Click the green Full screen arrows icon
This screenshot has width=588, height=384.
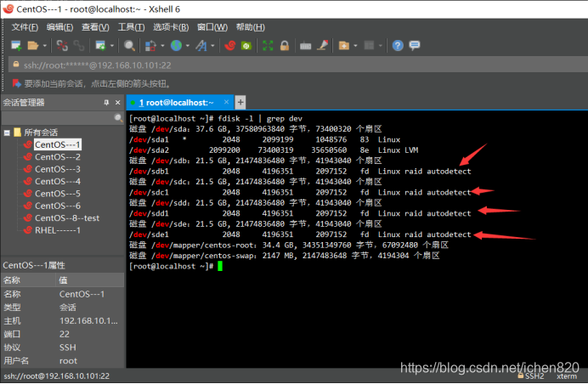(268, 45)
